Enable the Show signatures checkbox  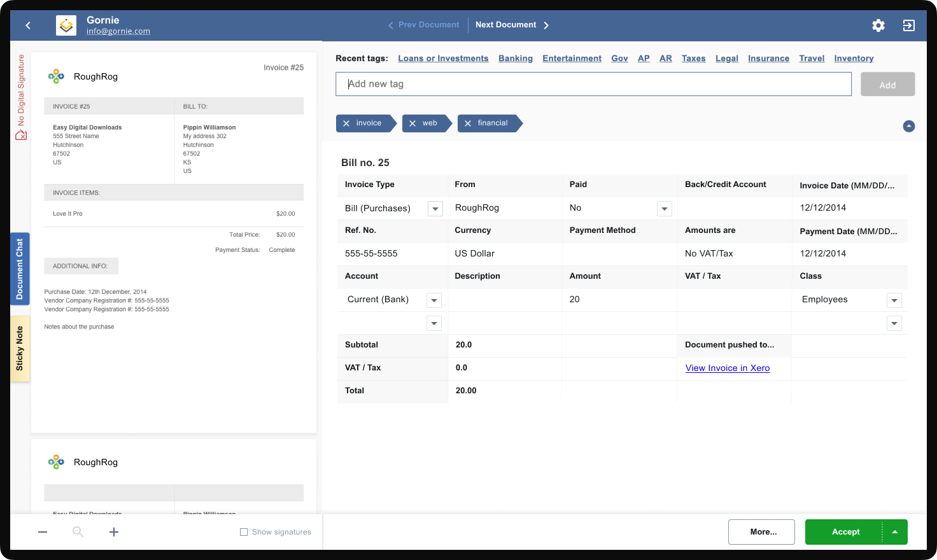[244, 531]
